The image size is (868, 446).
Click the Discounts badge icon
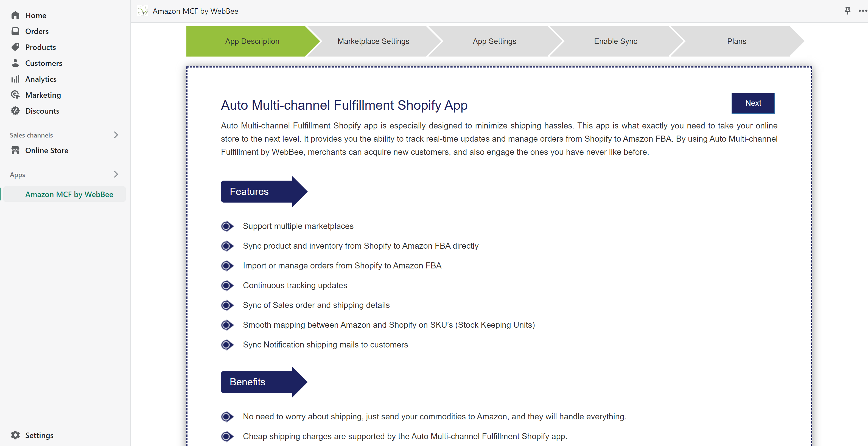click(x=15, y=111)
